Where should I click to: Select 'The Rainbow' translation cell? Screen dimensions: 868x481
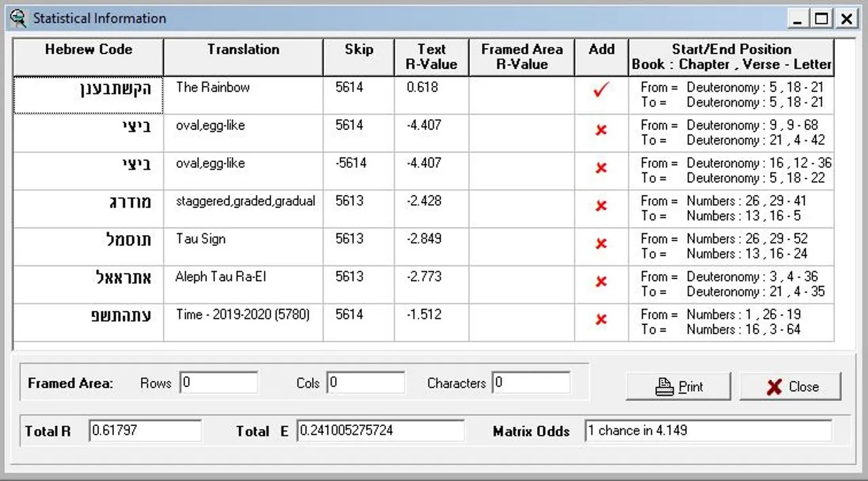(243, 95)
